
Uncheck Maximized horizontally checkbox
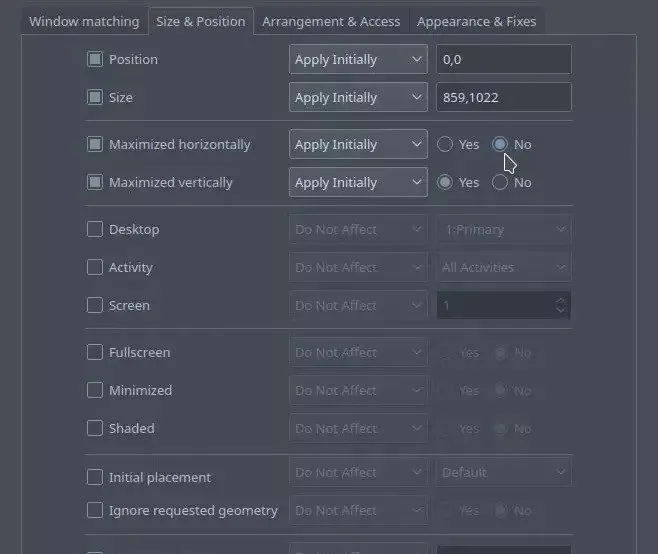[x=95, y=144]
